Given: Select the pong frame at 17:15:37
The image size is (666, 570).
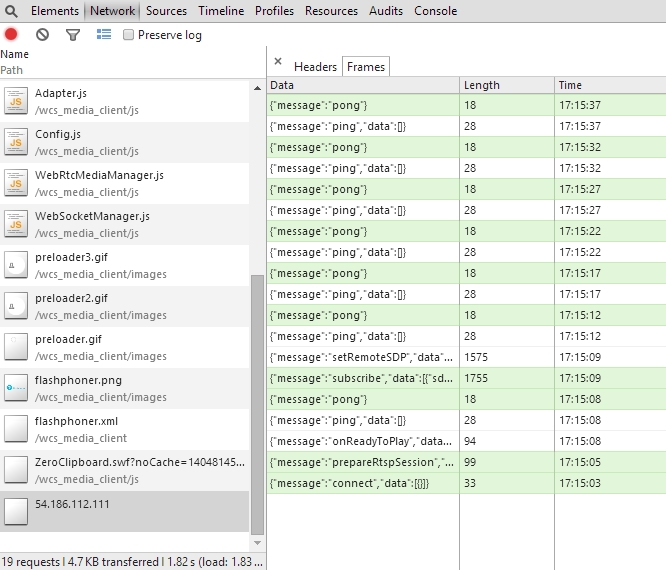Looking at the screenshot, I should click(466, 105).
